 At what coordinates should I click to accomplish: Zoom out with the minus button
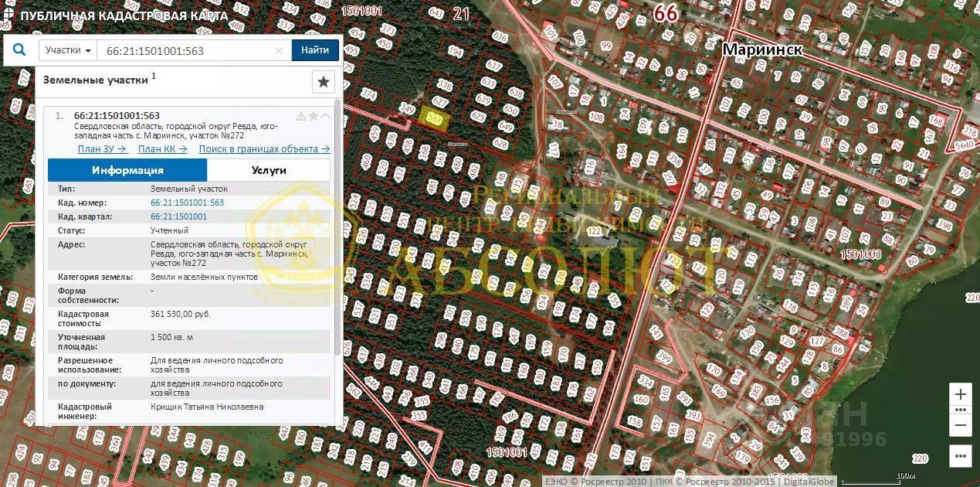[960, 425]
